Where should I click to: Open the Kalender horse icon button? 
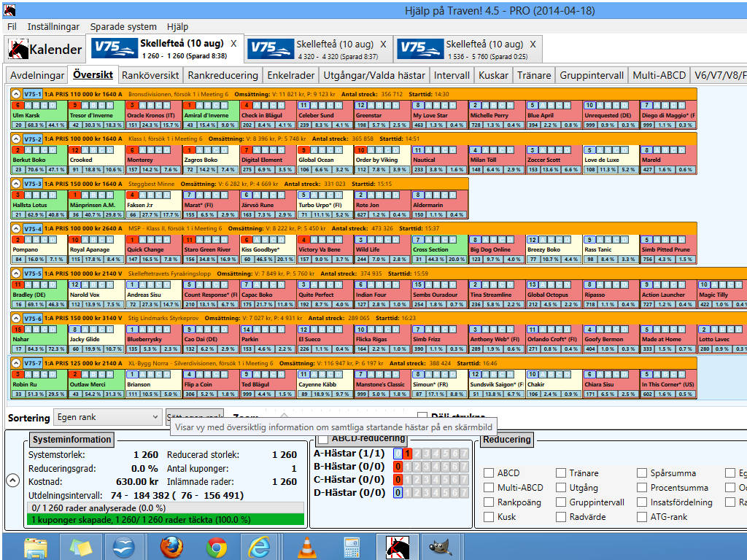[x=18, y=50]
